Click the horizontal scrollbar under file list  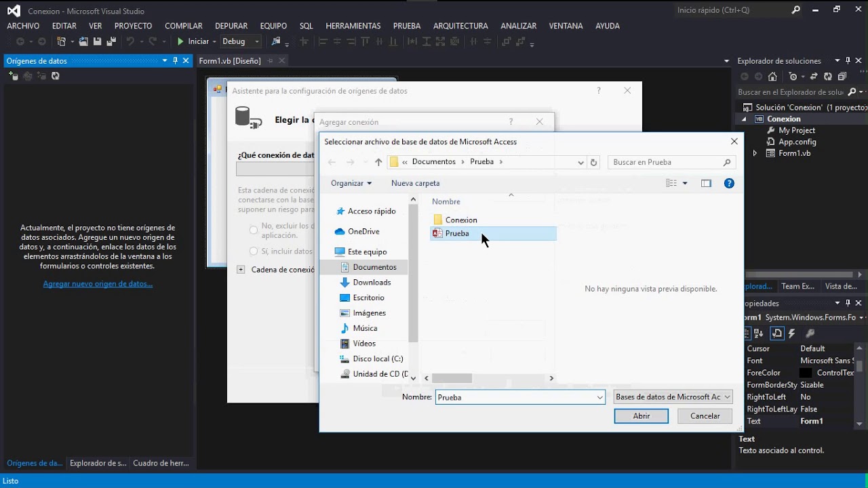(452, 378)
